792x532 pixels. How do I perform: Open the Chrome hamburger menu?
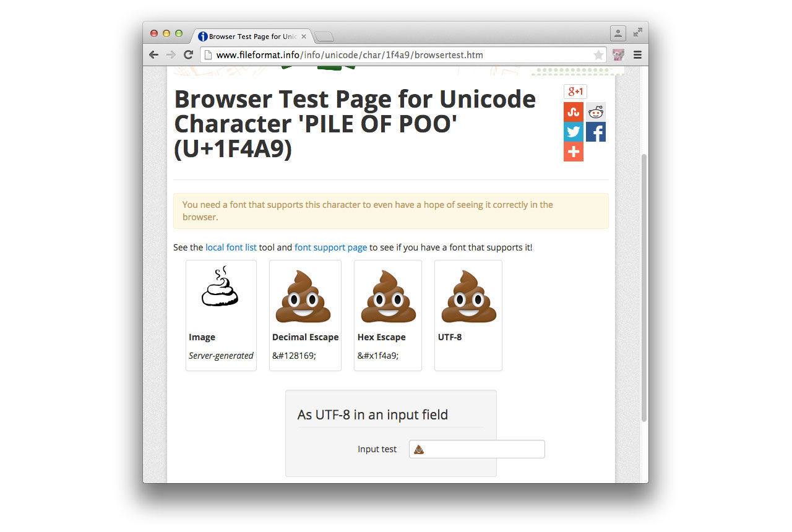pyautogui.click(x=637, y=54)
